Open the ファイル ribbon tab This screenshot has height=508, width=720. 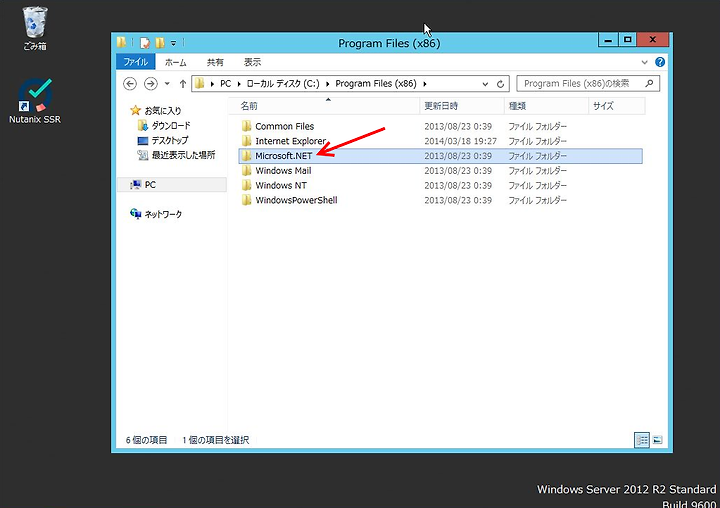(x=135, y=62)
